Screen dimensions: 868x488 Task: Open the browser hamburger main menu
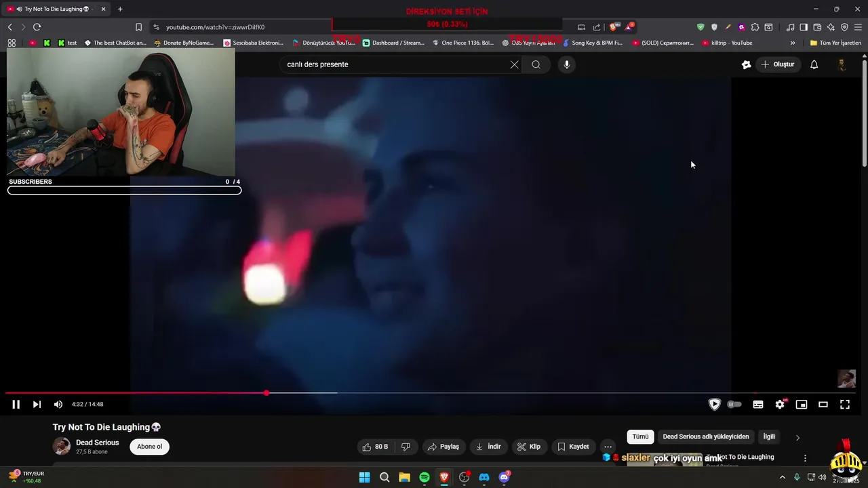pos(858,27)
